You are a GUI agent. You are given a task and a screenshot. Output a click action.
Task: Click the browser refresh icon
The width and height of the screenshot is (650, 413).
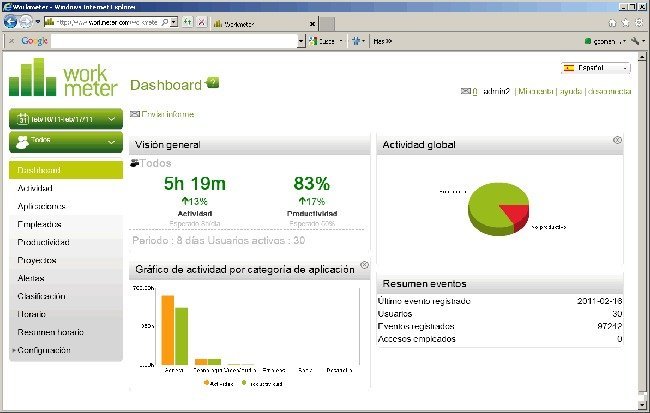(x=188, y=21)
